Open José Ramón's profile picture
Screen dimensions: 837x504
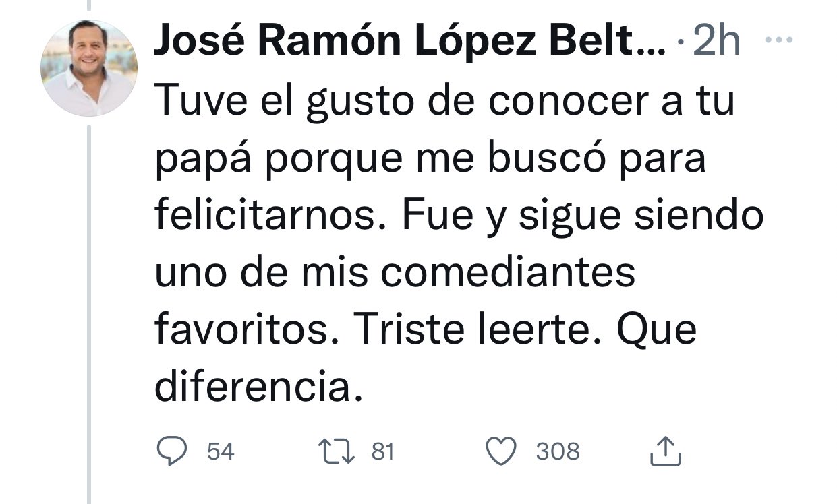(x=89, y=68)
